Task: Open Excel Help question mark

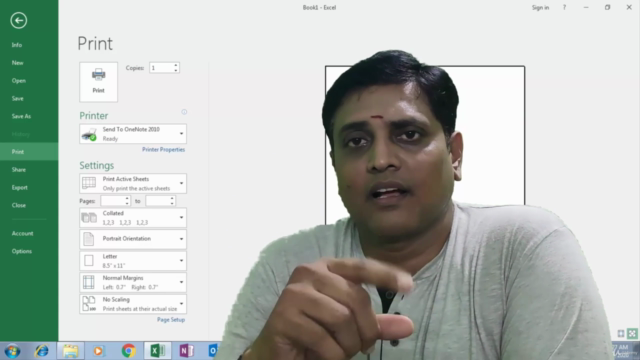Action: (x=564, y=7)
